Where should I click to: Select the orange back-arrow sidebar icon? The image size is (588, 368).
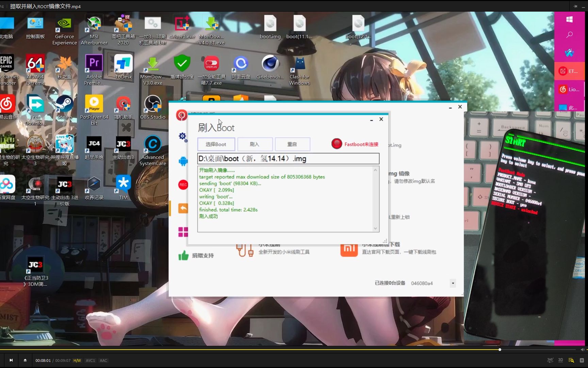(183, 208)
